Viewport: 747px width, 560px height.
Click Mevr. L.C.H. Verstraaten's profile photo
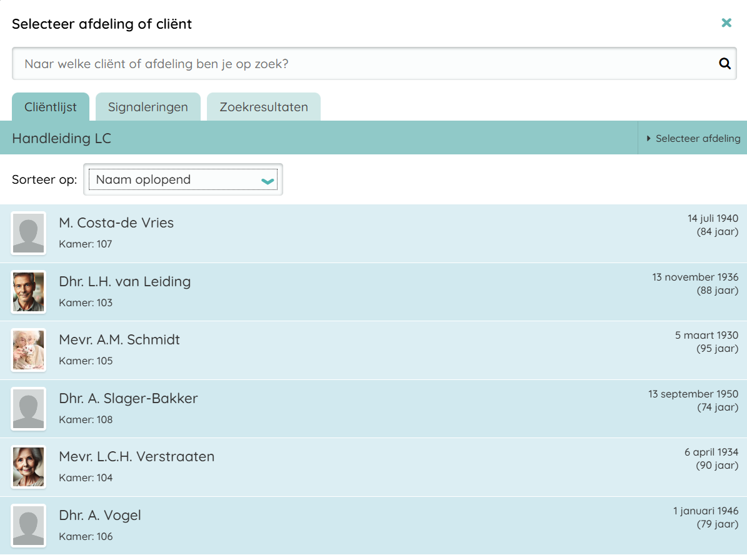(x=29, y=467)
